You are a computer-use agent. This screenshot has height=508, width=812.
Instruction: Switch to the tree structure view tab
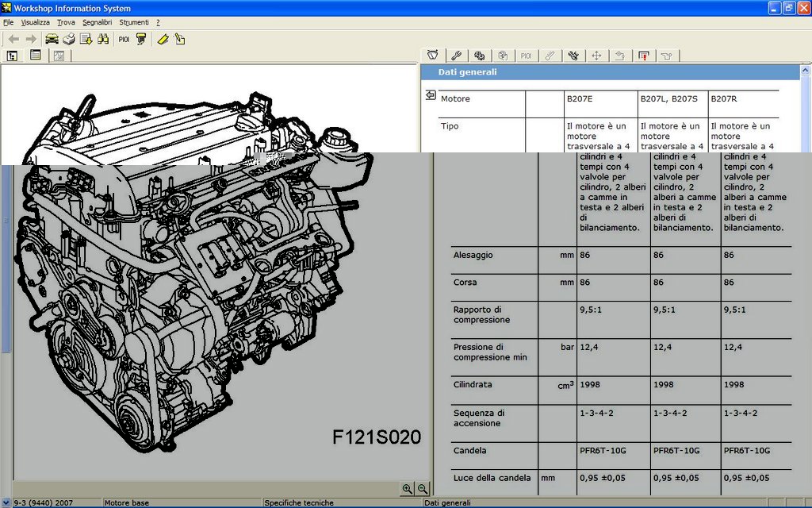click(x=13, y=56)
